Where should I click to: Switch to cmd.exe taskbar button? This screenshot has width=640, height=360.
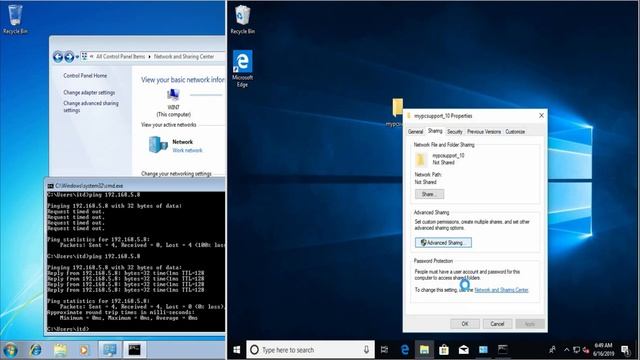(x=134, y=350)
